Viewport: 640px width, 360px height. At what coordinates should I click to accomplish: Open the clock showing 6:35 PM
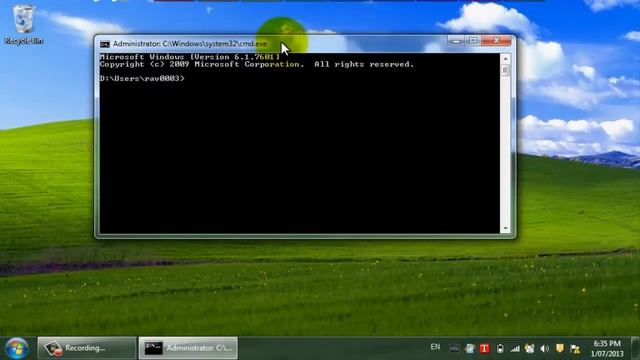(607, 349)
